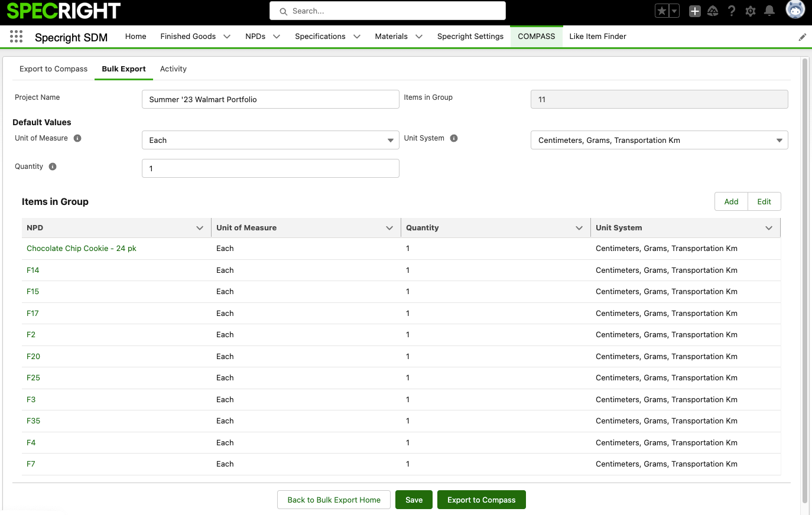Open the setup gear icon
812x515 pixels.
coord(751,11)
